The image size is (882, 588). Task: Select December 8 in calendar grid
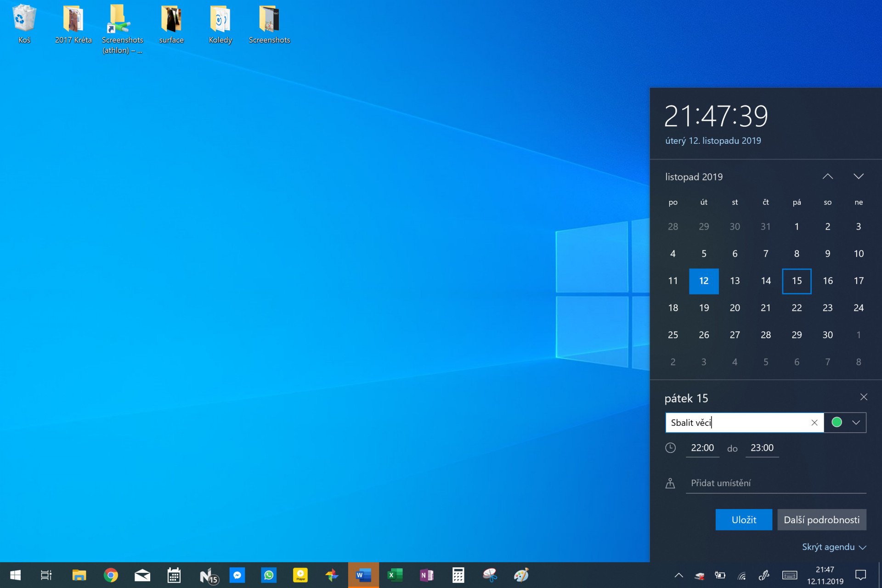click(x=859, y=362)
